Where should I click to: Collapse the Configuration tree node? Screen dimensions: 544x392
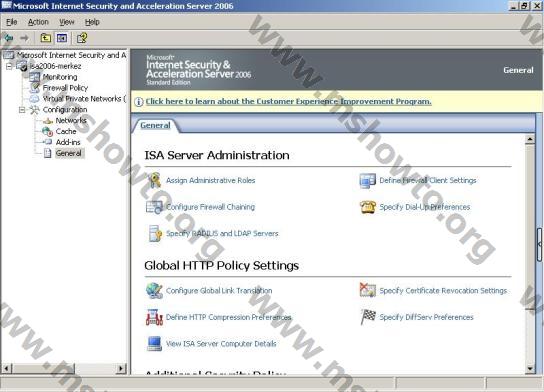click(x=22, y=110)
